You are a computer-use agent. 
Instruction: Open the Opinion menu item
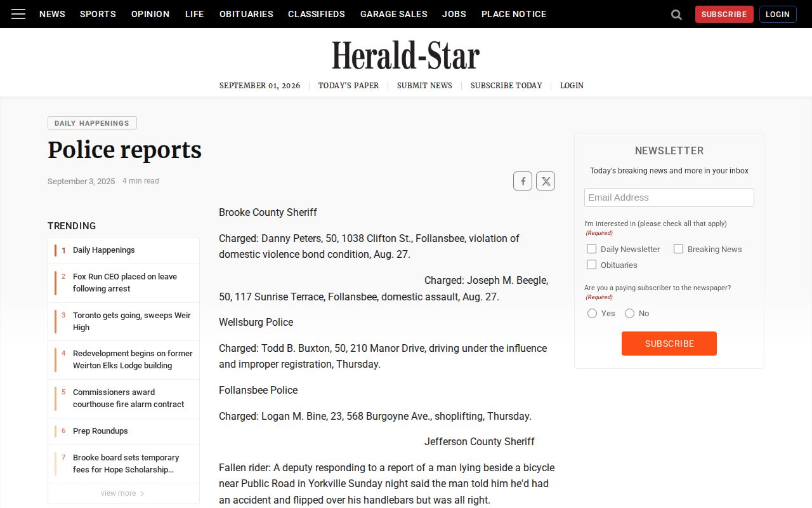[150, 14]
